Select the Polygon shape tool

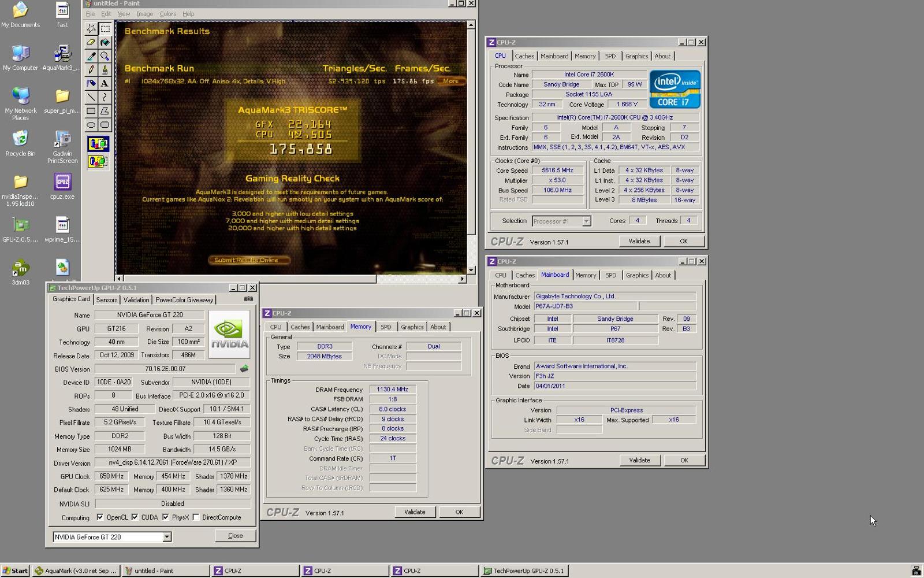(x=105, y=111)
